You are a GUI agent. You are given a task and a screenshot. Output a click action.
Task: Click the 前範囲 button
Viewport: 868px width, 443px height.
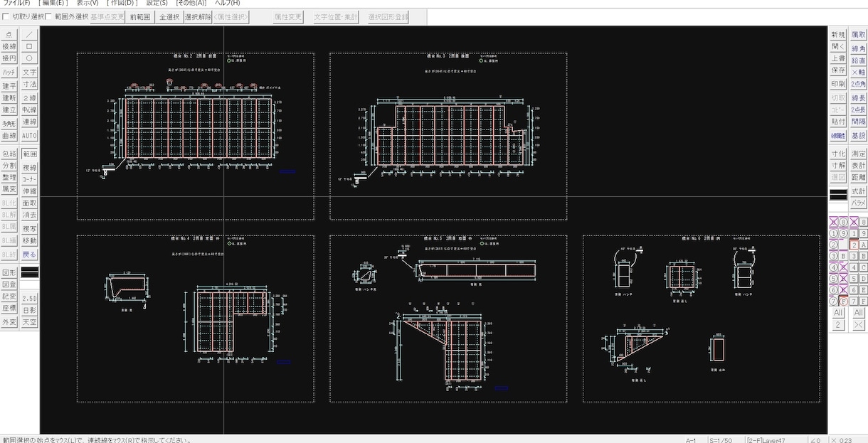(139, 17)
